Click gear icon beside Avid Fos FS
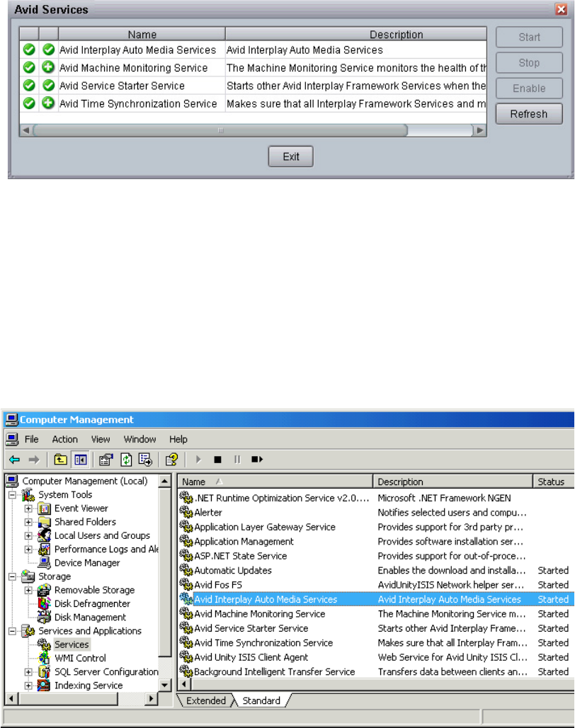The width and height of the screenshot is (575, 728). point(186,584)
